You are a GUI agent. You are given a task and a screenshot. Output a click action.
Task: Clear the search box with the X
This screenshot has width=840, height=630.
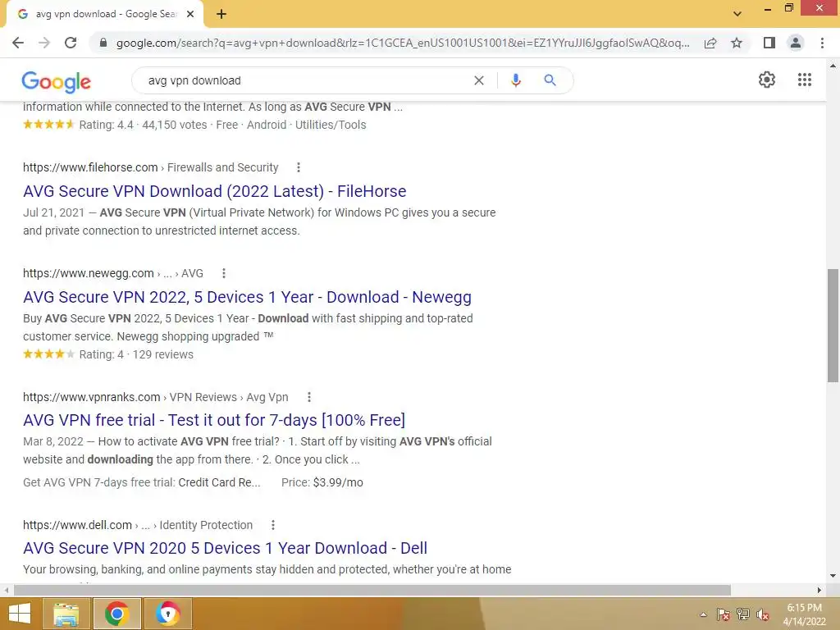479,80
